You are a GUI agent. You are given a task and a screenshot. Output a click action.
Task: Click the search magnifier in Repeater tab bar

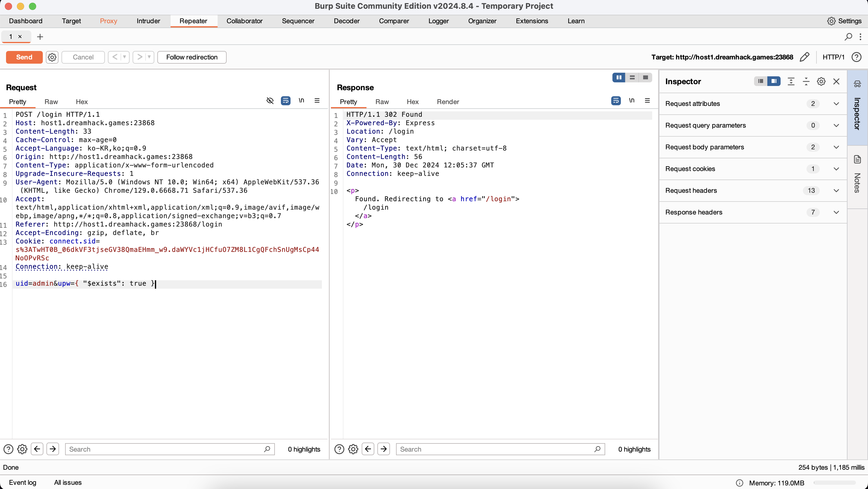(x=848, y=37)
